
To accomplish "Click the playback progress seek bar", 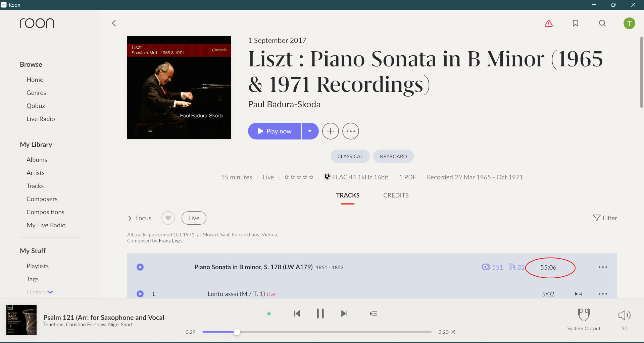I will [317, 332].
